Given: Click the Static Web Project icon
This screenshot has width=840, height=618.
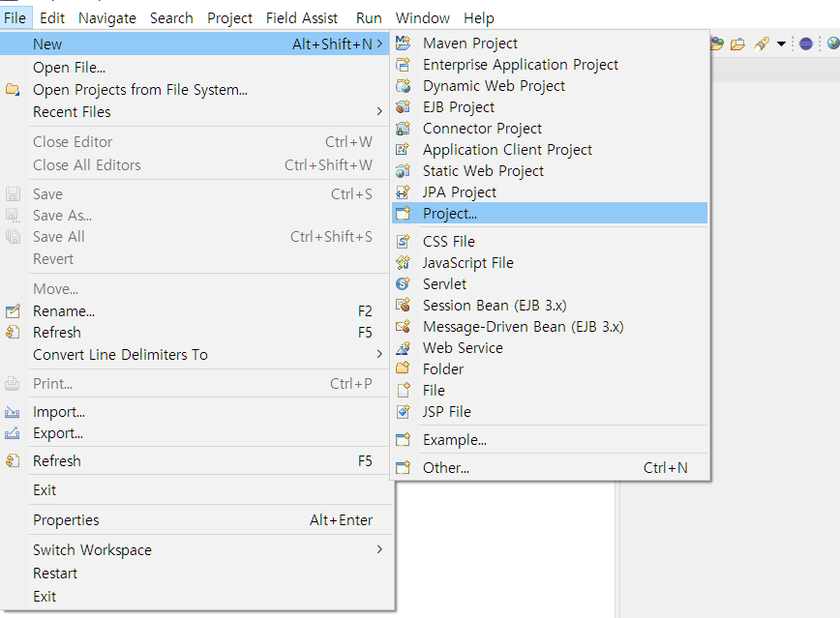Looking at the screenshot, I should click(x=403, y=171).
